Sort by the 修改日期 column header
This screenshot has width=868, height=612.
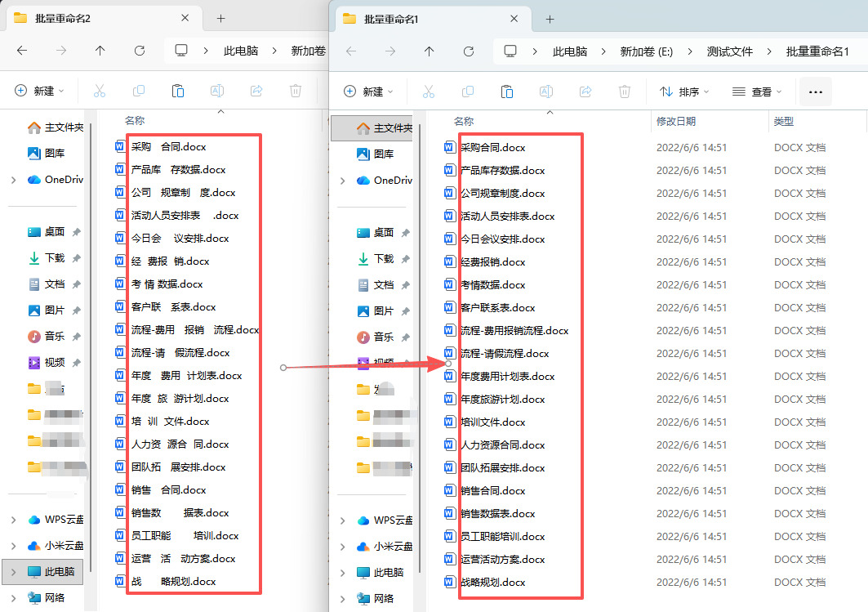(676, 121)
